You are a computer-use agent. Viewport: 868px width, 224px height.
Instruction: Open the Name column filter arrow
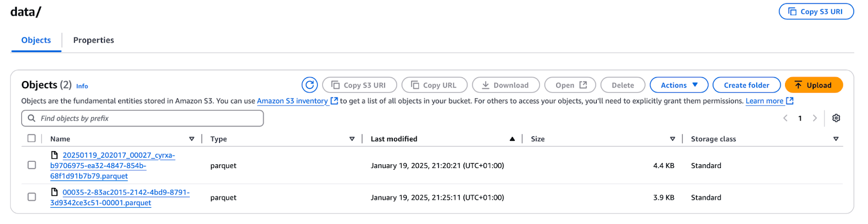click(192, 139)
